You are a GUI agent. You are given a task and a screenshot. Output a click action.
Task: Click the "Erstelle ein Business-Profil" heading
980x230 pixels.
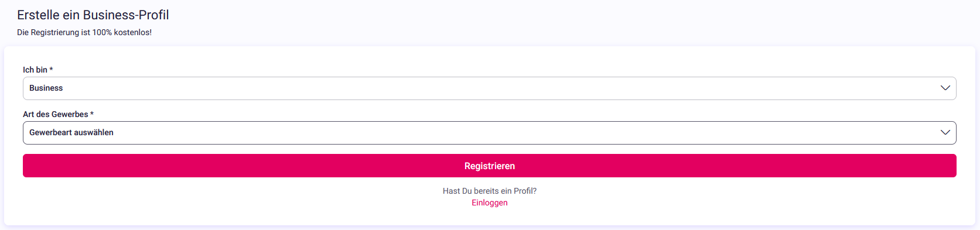pos(93,15)
